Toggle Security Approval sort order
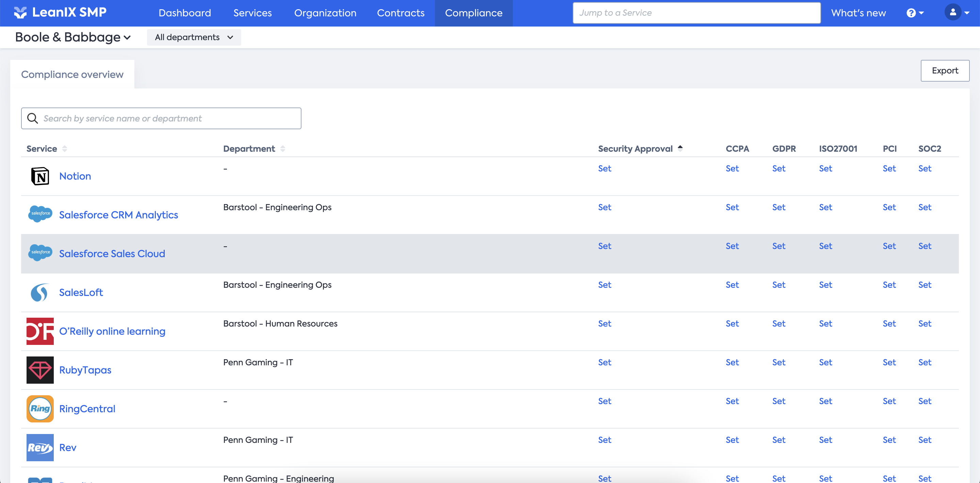 point(680,148)
